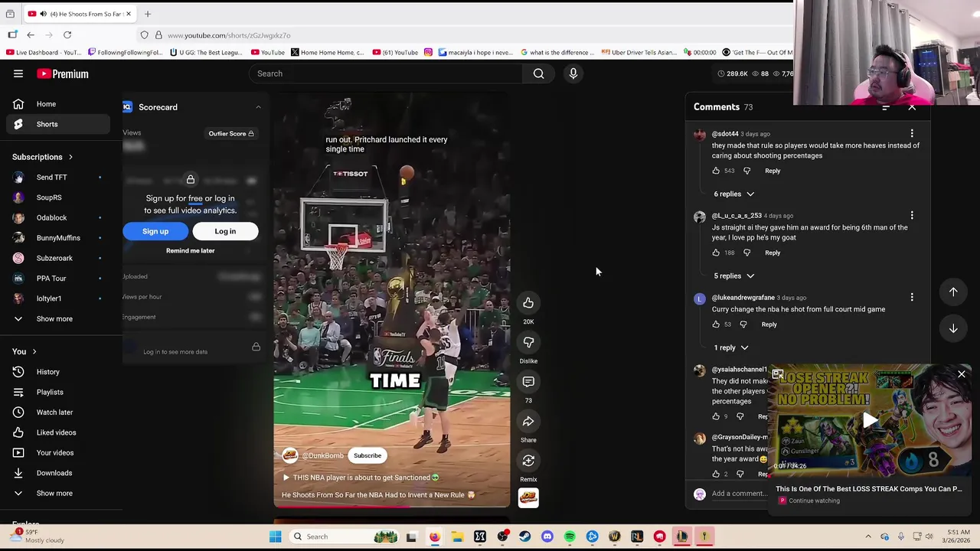Click the Log in button in Scorecard
This screenshot has width=980, height=551.
point(225,231)
